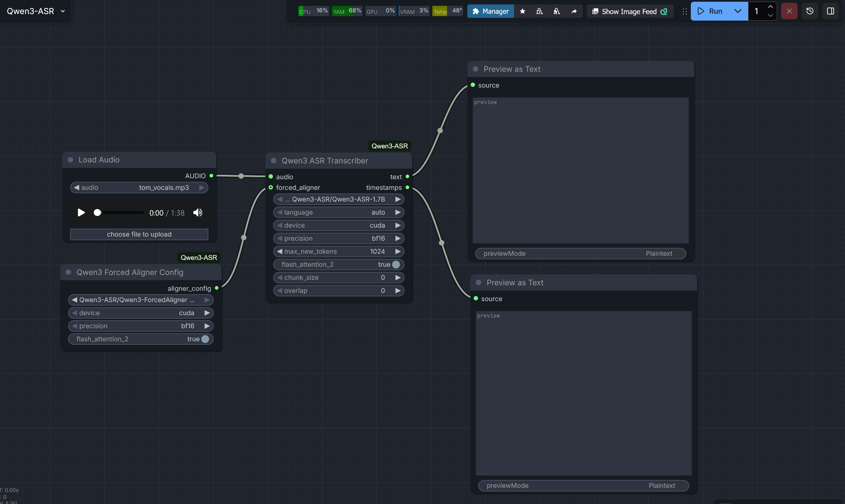Click the audio playback seek slider
845x504 pixels.
click(118, 213)
